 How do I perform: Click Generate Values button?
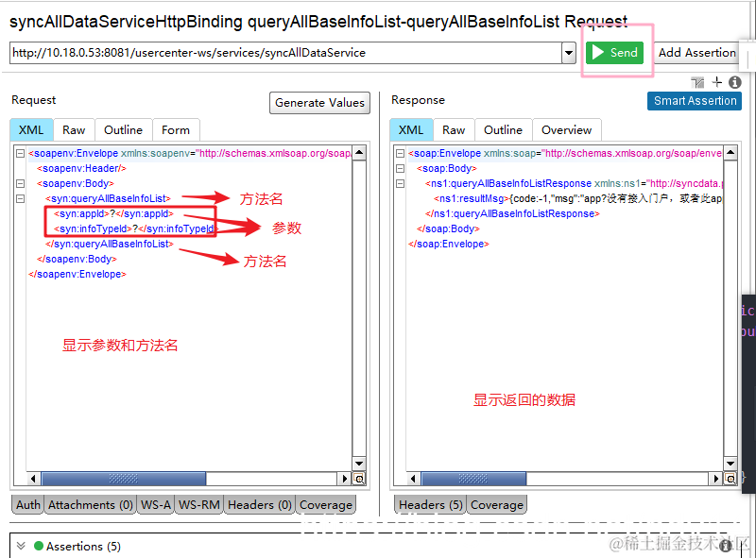tap(319, 103)
